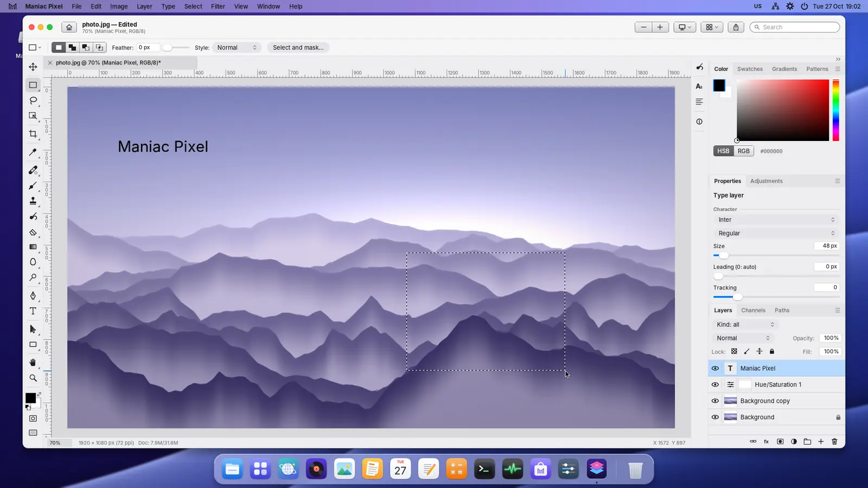Click the new group folder icon
The width and height of the screenshot is (868, 488).
(807, 441)
